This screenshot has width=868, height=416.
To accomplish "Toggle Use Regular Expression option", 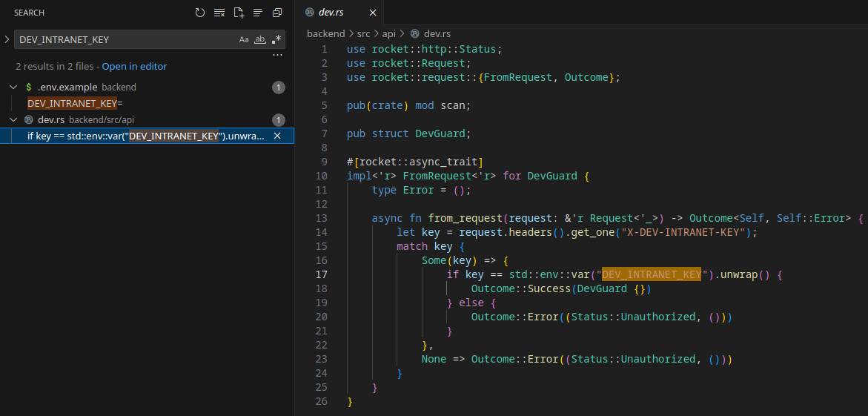I will click(276, 39).
